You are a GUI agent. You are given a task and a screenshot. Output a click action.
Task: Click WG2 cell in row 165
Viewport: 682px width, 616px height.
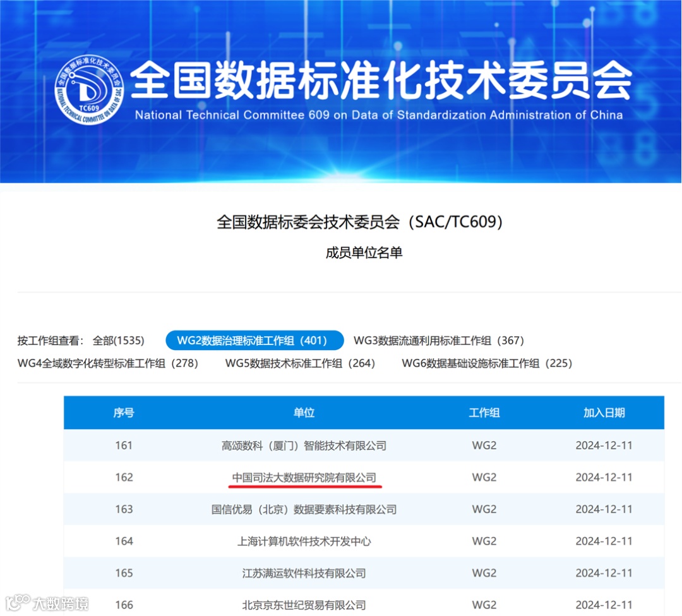(484, 574)
